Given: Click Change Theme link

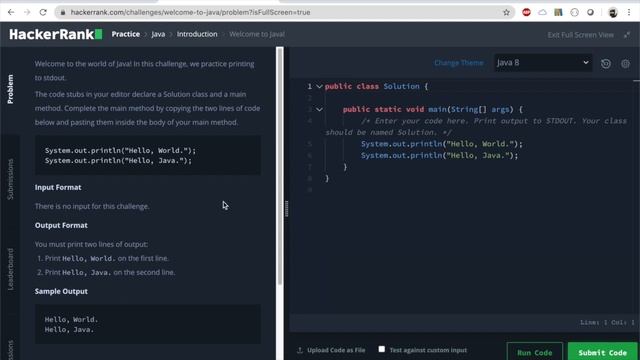Looking at the screenshot, I should [459, 63].
